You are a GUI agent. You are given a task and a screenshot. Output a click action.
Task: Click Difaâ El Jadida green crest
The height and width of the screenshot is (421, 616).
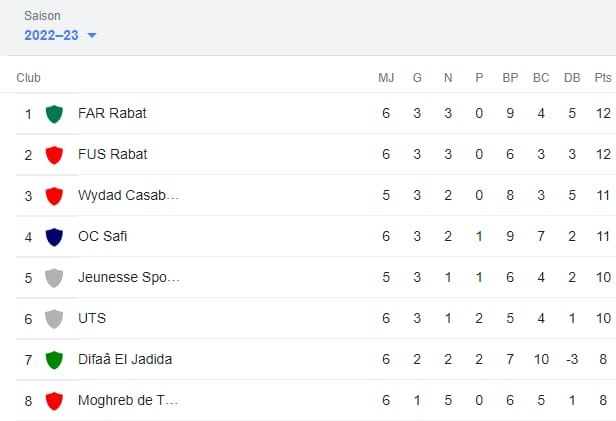tap(54, 360)
